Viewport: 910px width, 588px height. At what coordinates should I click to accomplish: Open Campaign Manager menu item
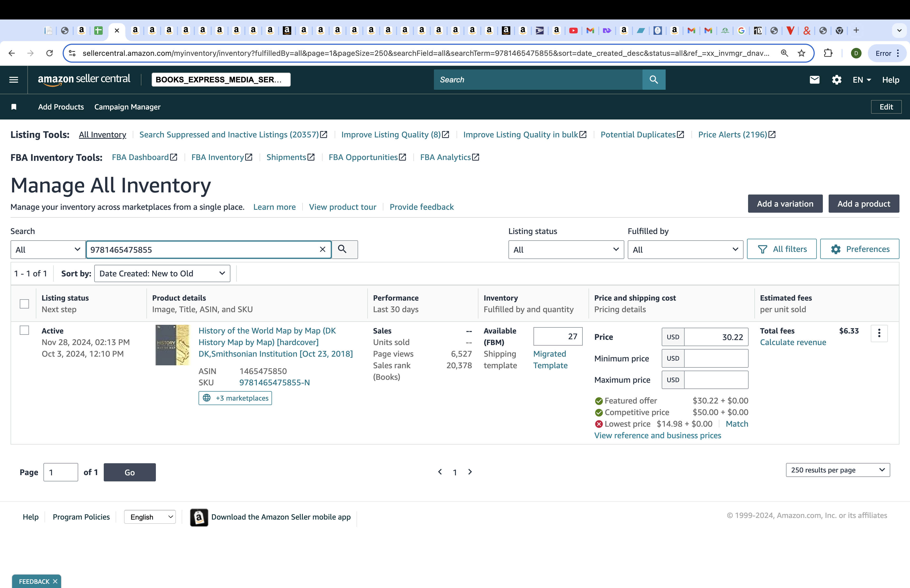coord(127,107)
